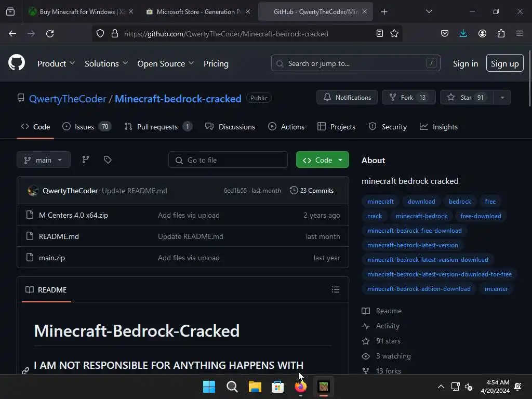Image resolution: width=532 pixels, height=399 pixels.
Task: Click the Firefox back arrow
Action: (12, 34)
